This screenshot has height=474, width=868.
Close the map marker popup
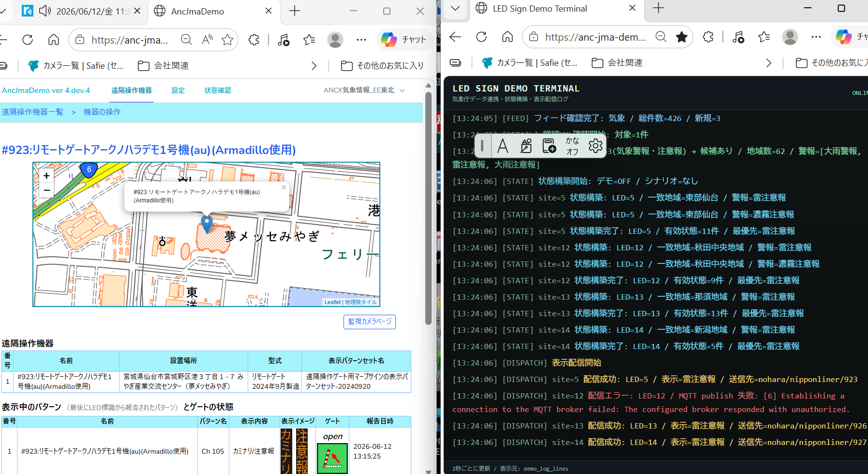tap(284, 187)
